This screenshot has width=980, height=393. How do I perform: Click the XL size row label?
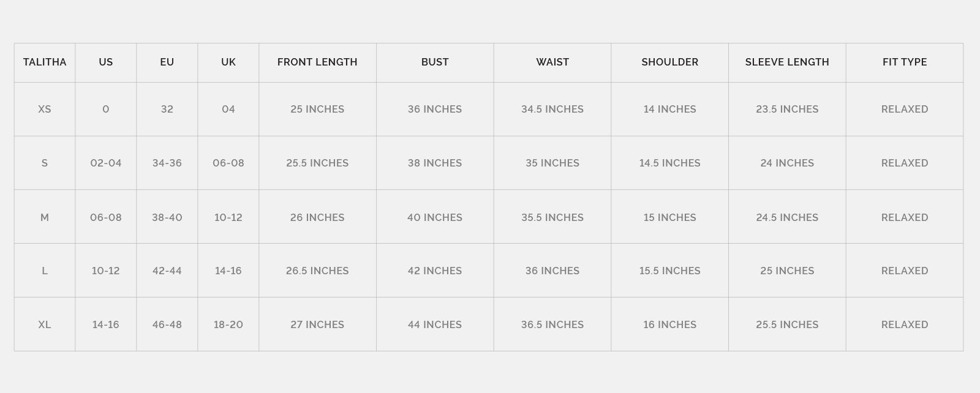(45, 324)
